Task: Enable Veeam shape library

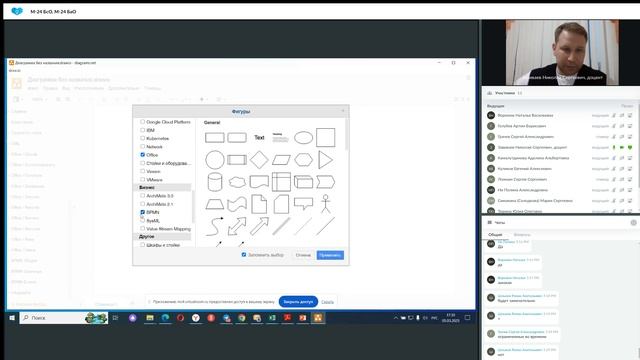Action: [142, 171]
